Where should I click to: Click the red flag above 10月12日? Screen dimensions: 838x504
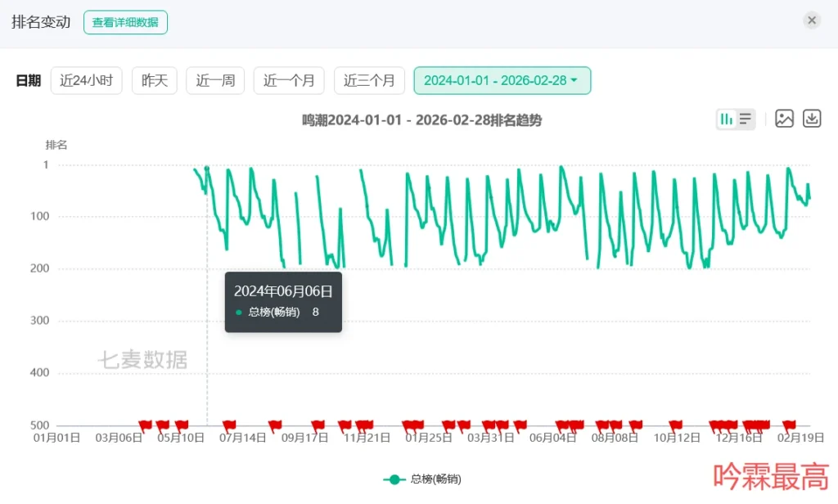[676, 424]
